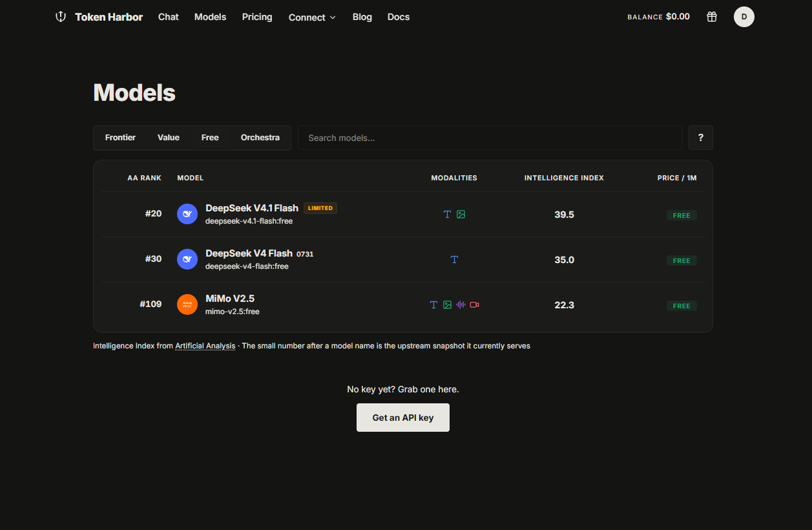Click the intelligence score 22.3
The height and width of the screenshot is (530, 812).
(564, 305)
